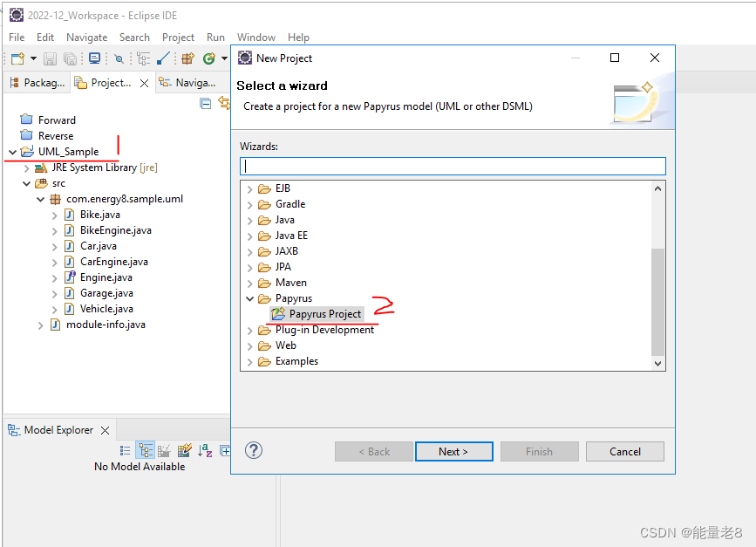756x547 pixels.
Task: Expand the Maven wizard category
Action: [249, 284]
